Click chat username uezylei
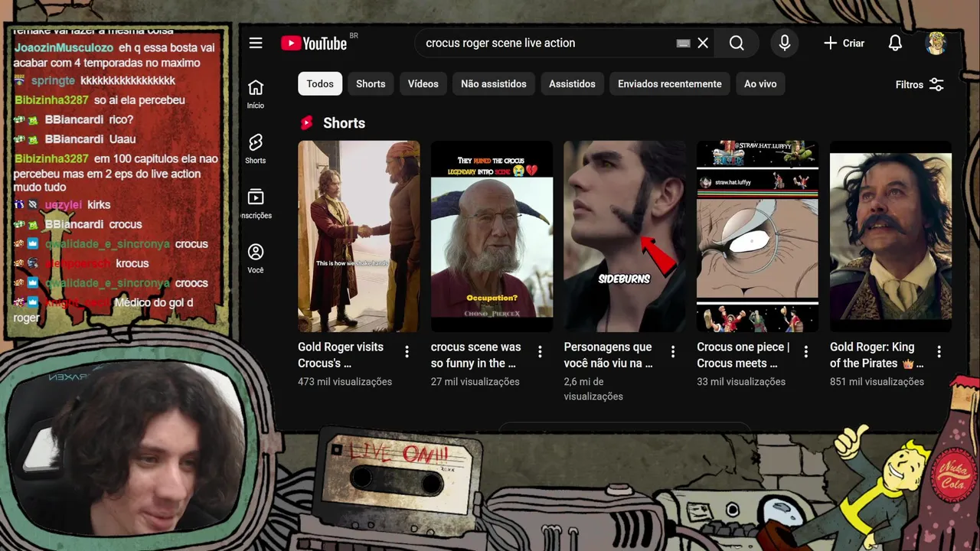980x551 pixels. pos(63,205)
